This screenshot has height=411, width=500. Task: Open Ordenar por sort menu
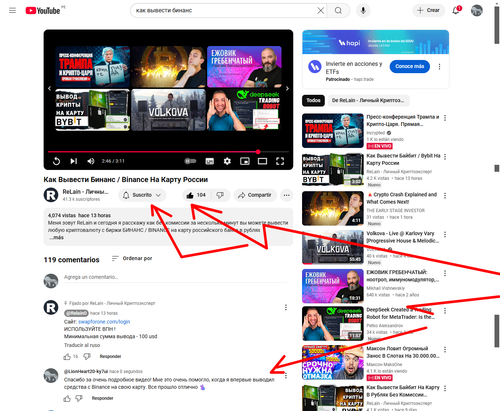click(132, 258)
